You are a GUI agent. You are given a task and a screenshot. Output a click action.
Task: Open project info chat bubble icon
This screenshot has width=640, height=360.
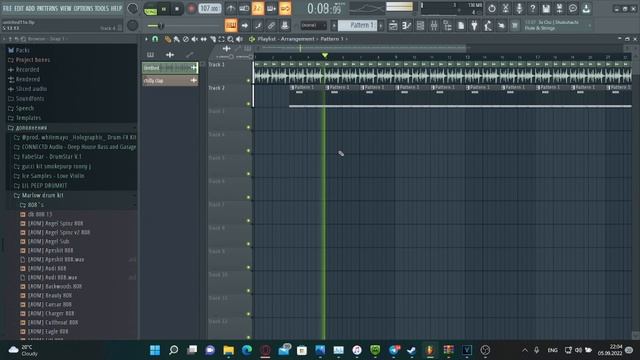(x=573, y=8)
